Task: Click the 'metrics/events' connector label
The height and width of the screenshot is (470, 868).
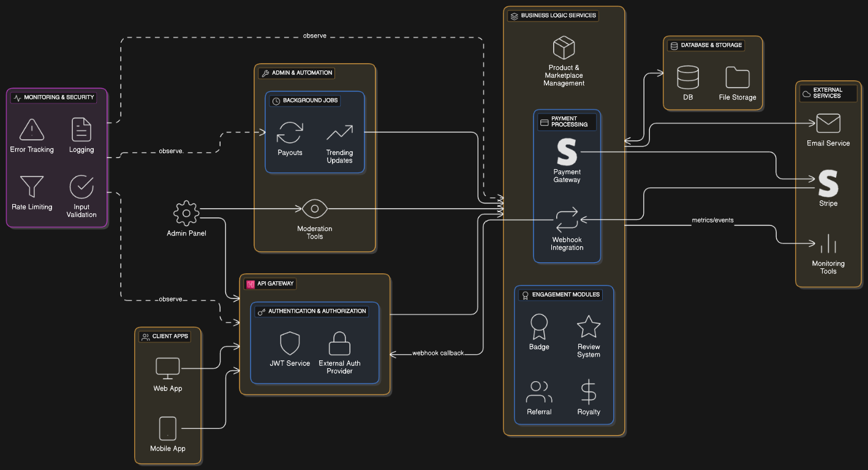Action: [x=712, y=220]
